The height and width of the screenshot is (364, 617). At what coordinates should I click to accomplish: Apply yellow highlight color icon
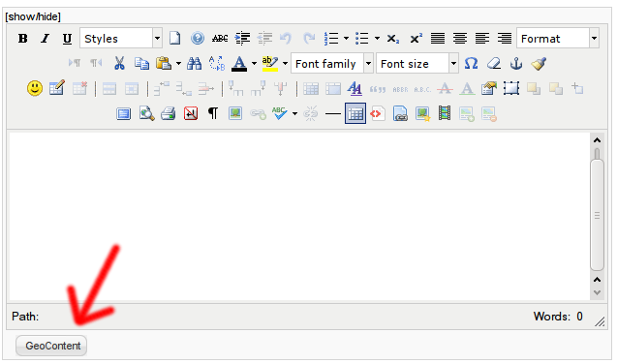[x=270, y=63]
